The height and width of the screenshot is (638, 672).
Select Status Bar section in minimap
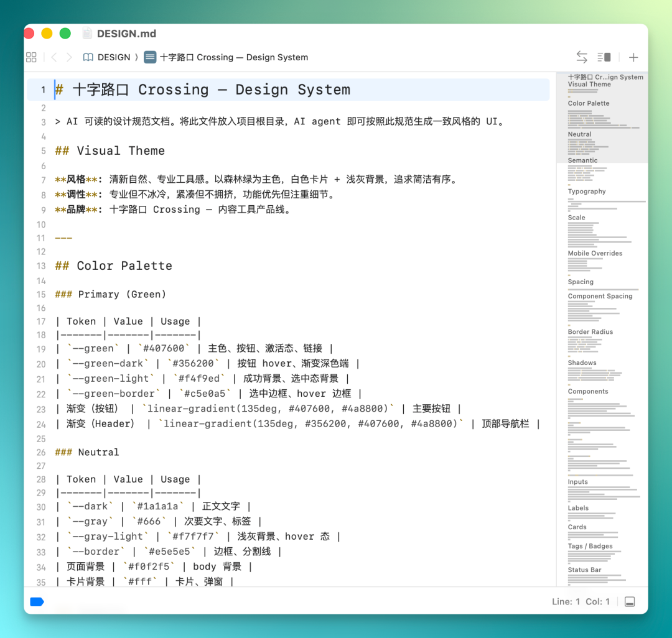(x=584, y=570)
